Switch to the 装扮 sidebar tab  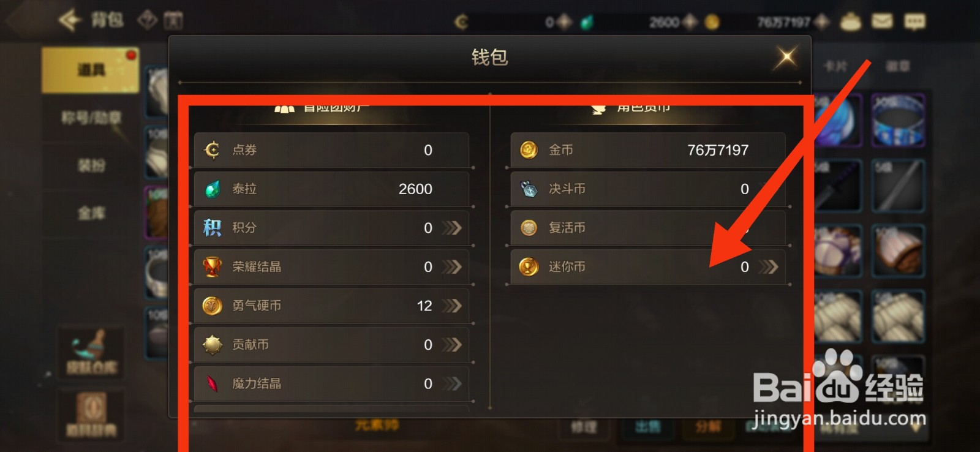tap(91, 165)
